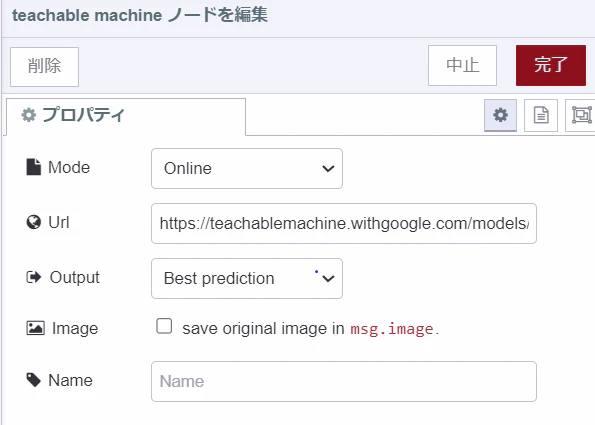Viewport: 595px width, 425px height.
Task: Focus the Name input field
Action: point(344,381)
